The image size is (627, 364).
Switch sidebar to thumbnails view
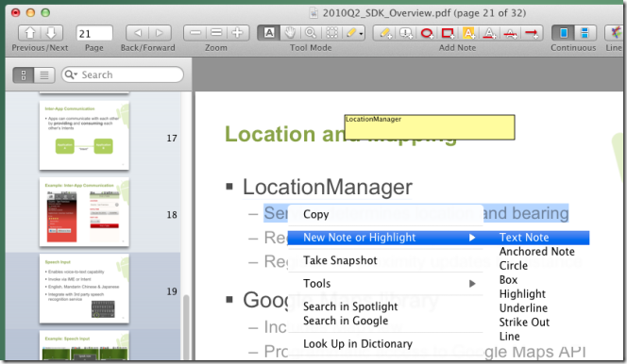[24, 74]
